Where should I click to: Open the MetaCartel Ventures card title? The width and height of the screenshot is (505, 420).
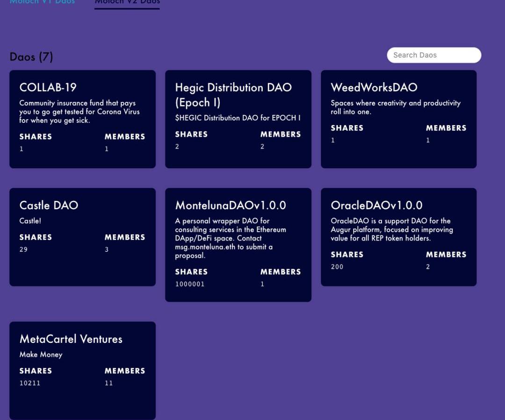click(x=71, y=339)
